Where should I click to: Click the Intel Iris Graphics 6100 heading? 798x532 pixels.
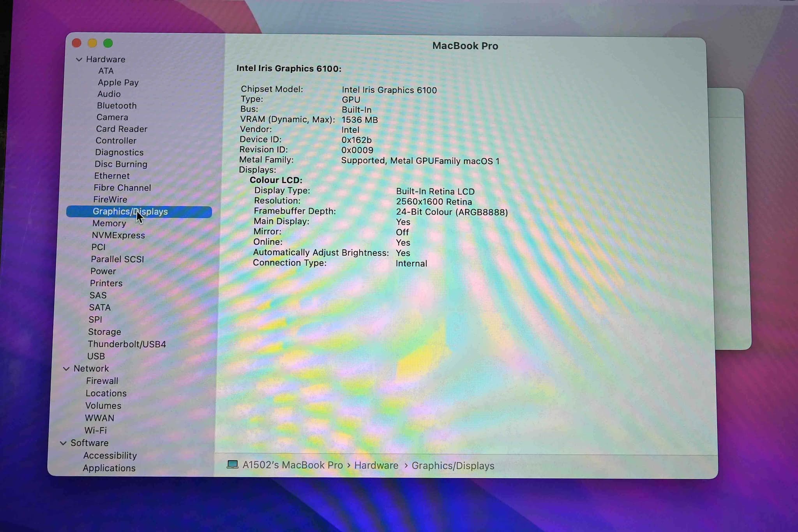pos(289,69)
